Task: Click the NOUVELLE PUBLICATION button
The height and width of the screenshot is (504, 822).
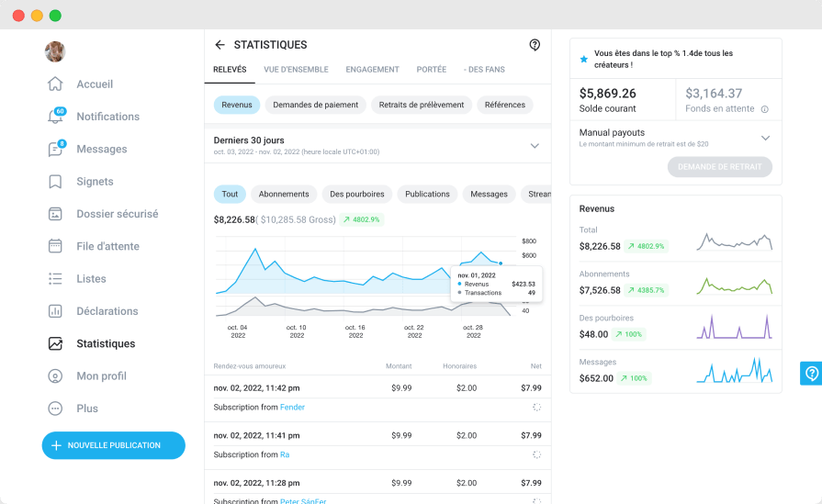Action: click(x=113, y=445)
